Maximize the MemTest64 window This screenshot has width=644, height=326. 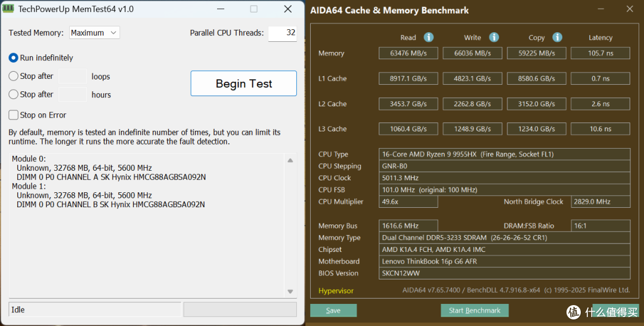[254, 8]
